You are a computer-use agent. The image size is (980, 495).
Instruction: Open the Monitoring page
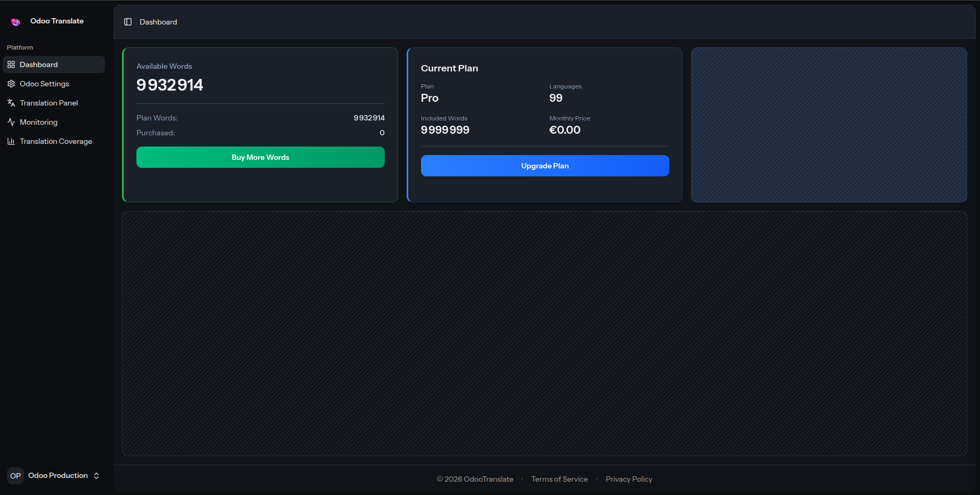point(54,122)
